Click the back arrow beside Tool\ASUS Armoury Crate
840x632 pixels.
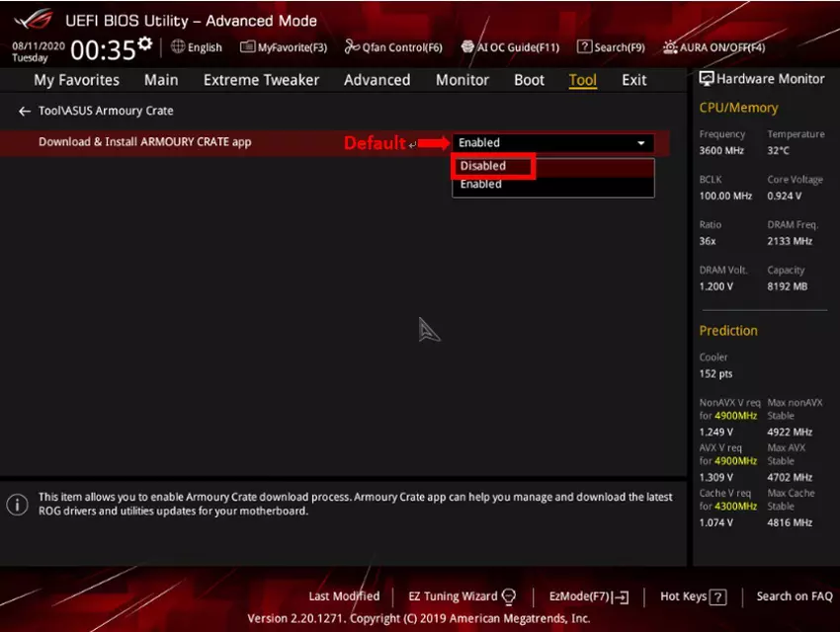click(24, 111)
